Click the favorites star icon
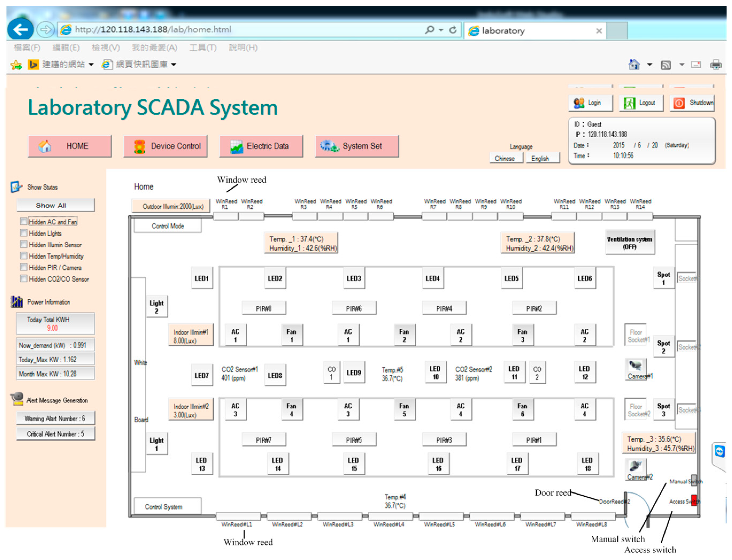The image size is (732, 560). pyautogui.click(x=16, y=64)
